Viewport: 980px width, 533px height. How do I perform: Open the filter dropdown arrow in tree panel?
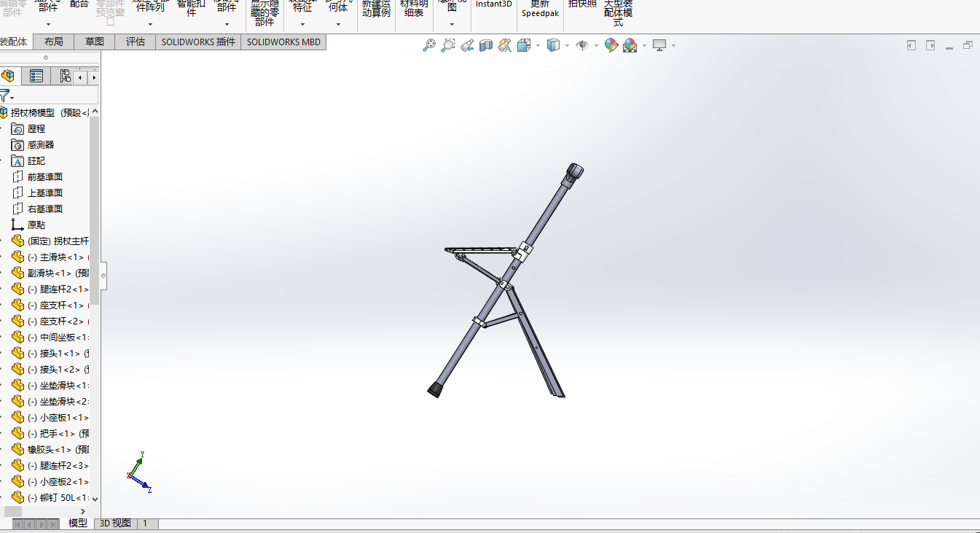tap(12, 97)
